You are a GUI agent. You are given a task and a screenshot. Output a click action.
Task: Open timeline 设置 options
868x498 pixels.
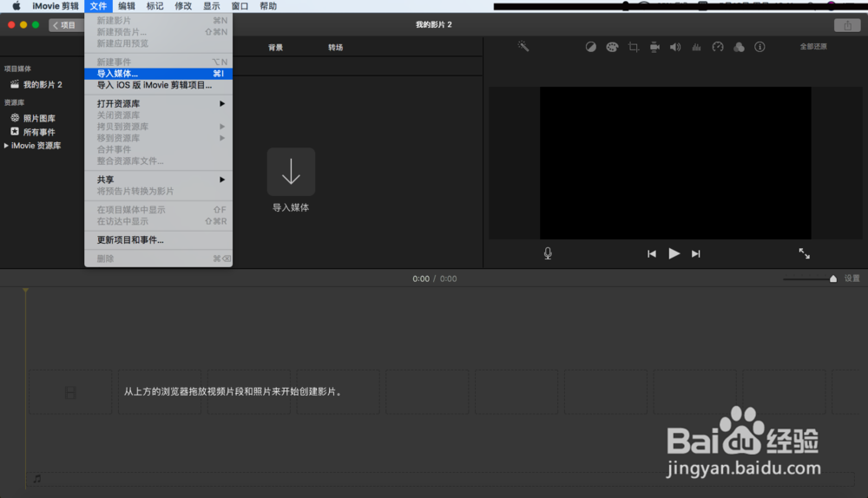(x=852, y=278)
